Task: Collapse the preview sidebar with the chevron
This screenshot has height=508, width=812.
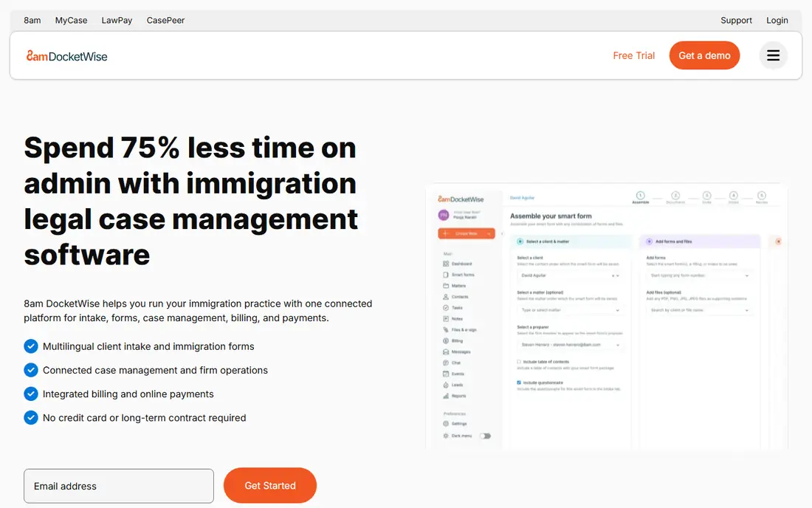Action: (x=502, y=233)
